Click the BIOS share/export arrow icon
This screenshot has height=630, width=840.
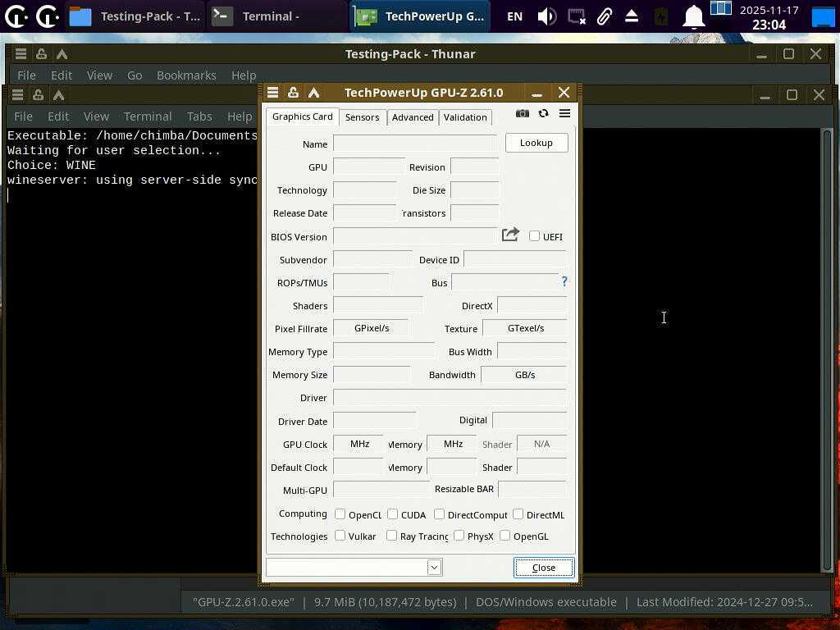coord(510,235)
